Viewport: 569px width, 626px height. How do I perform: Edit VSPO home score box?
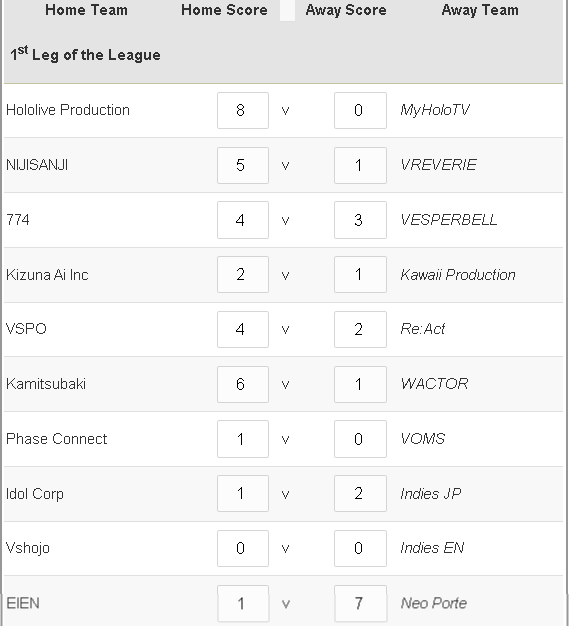tap(243, 329)
